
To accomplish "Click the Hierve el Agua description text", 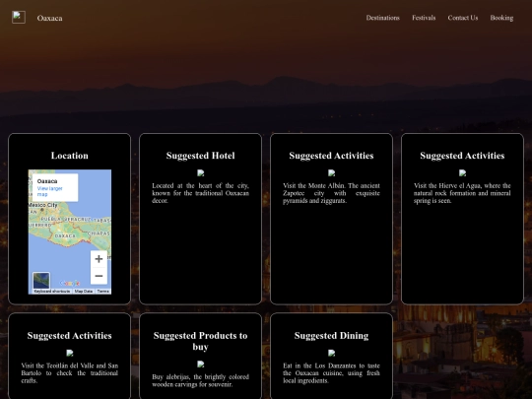I will coord(462,193).
